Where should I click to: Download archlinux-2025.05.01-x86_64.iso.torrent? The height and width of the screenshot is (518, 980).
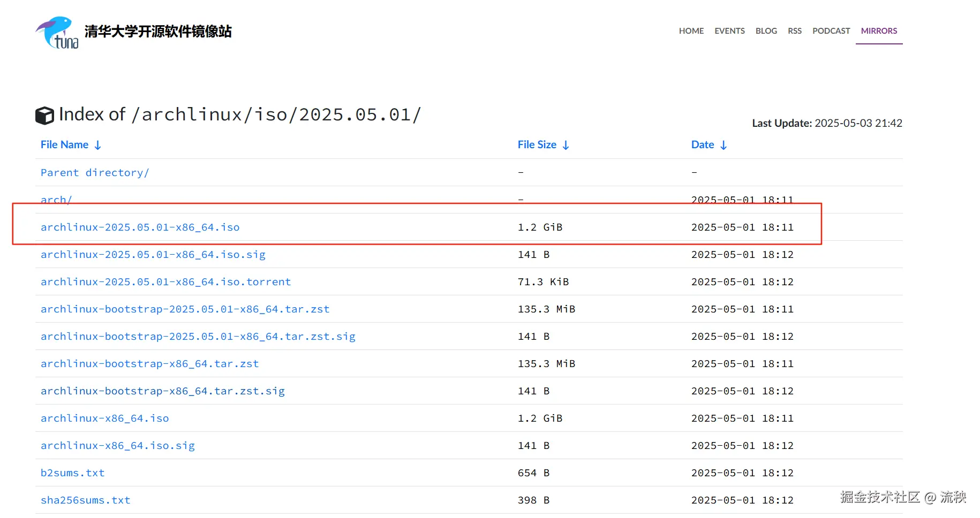(x=166, y=281)
